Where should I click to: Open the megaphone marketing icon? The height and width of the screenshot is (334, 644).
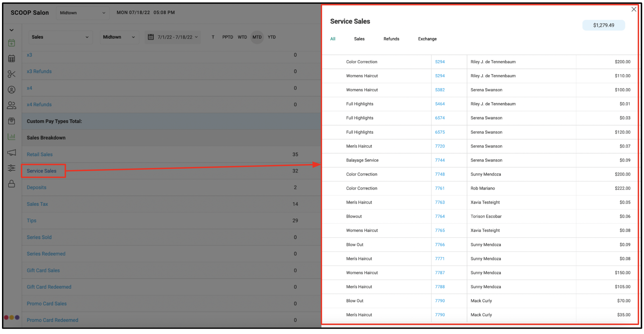pyautogui.click(x=11, y=153)
